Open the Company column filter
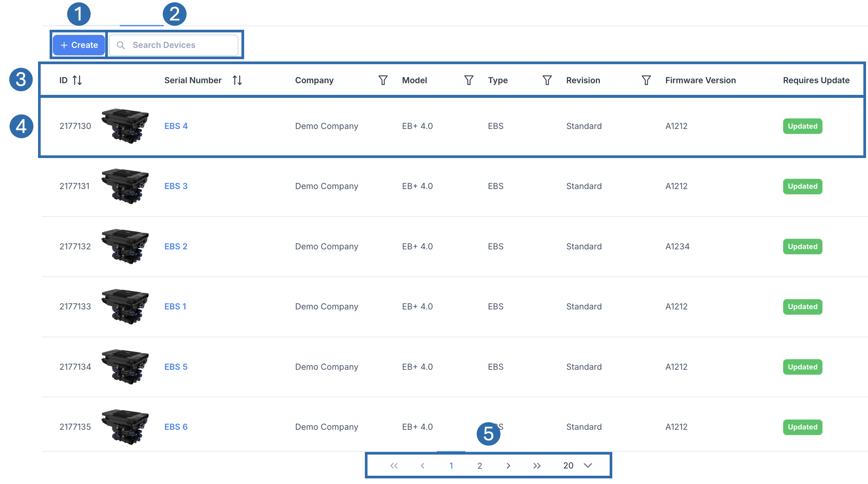This screenshot has width=868, height=484. click(x=383, y=80)
